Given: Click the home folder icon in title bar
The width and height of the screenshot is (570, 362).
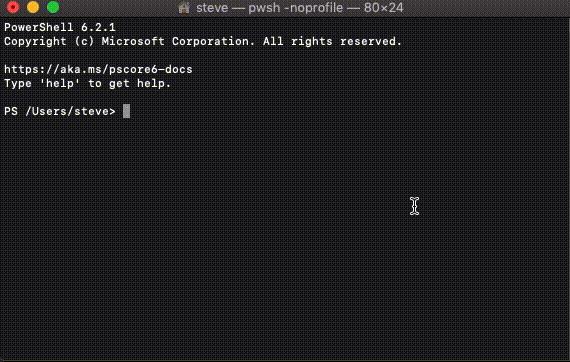Looking at the screenshot, I should click(184, 8).
